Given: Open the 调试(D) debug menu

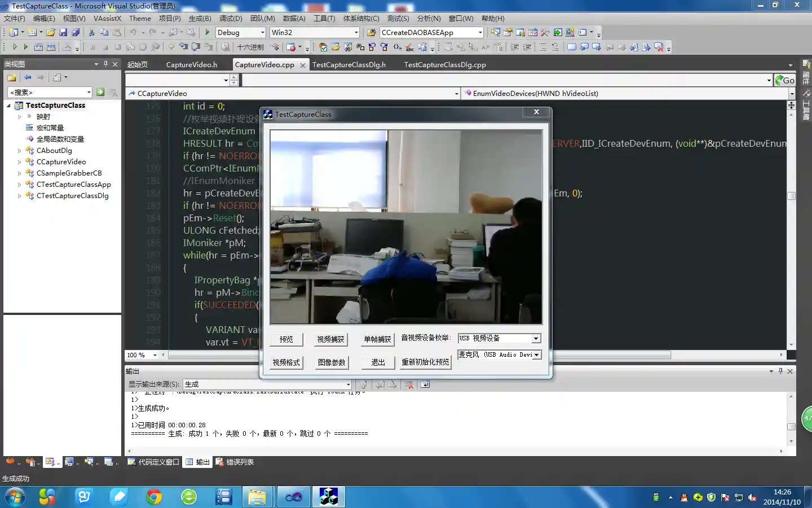Looking at the screenshot, I should [230, 19].
